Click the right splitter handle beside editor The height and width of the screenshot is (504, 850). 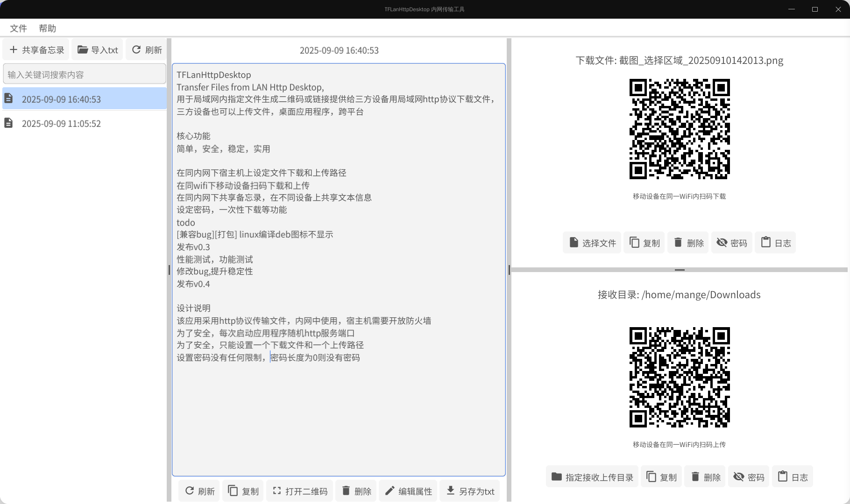509,270
